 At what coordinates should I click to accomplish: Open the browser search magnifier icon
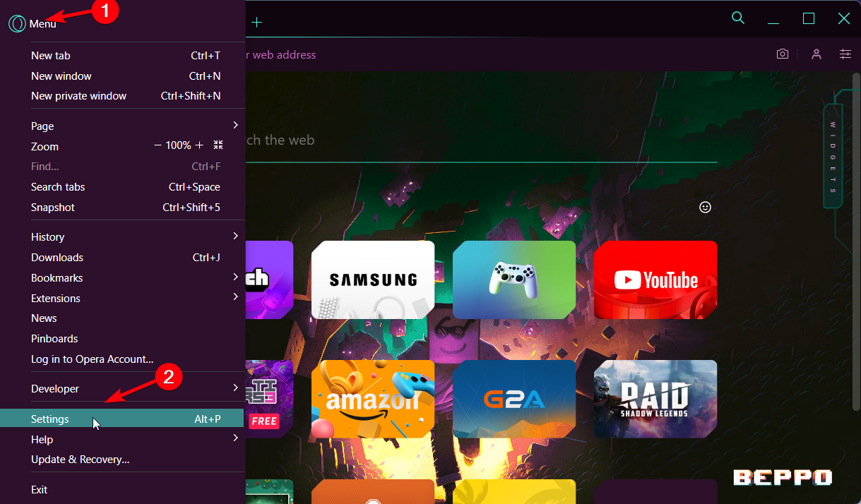point(738,18)
